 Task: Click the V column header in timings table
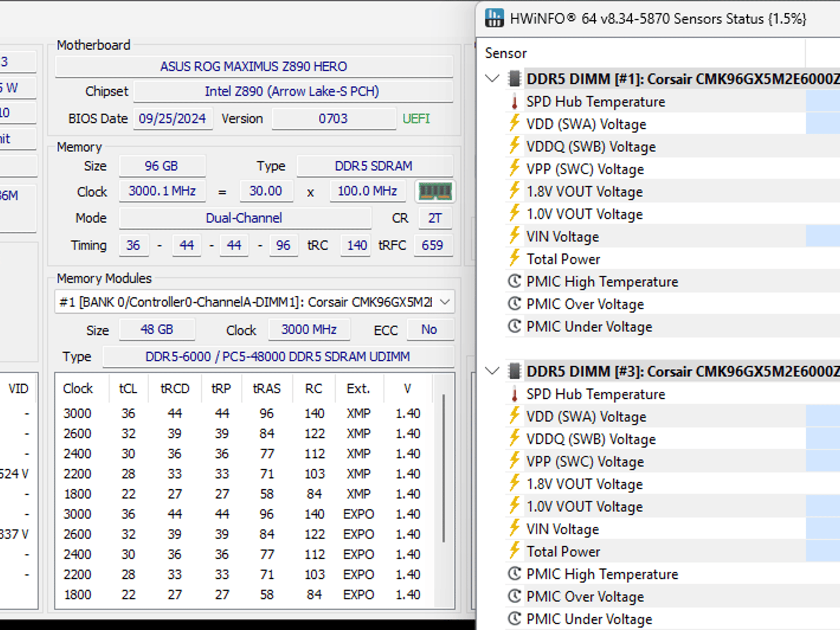click(407, 388)
